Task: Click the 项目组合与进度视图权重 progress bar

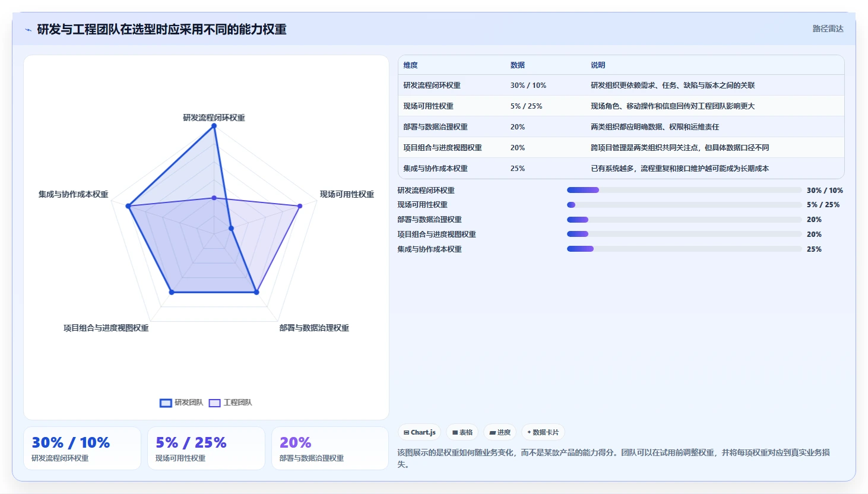Action: tap(684, 234)
